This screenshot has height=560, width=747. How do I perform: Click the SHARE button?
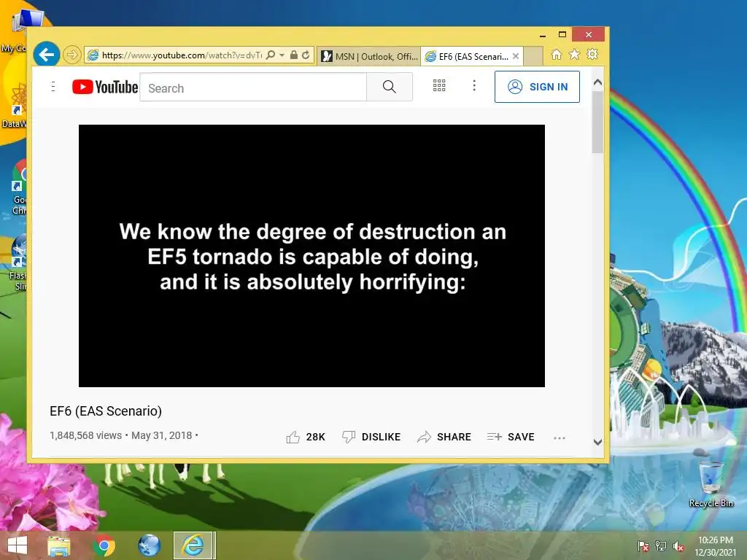point(444,437)
